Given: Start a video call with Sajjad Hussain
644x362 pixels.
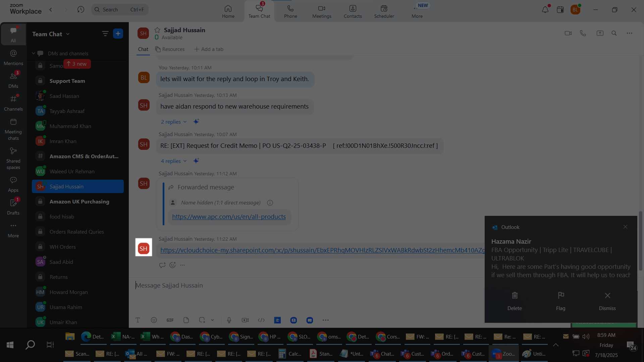Looking at the screenshot, I should (568, 33).
